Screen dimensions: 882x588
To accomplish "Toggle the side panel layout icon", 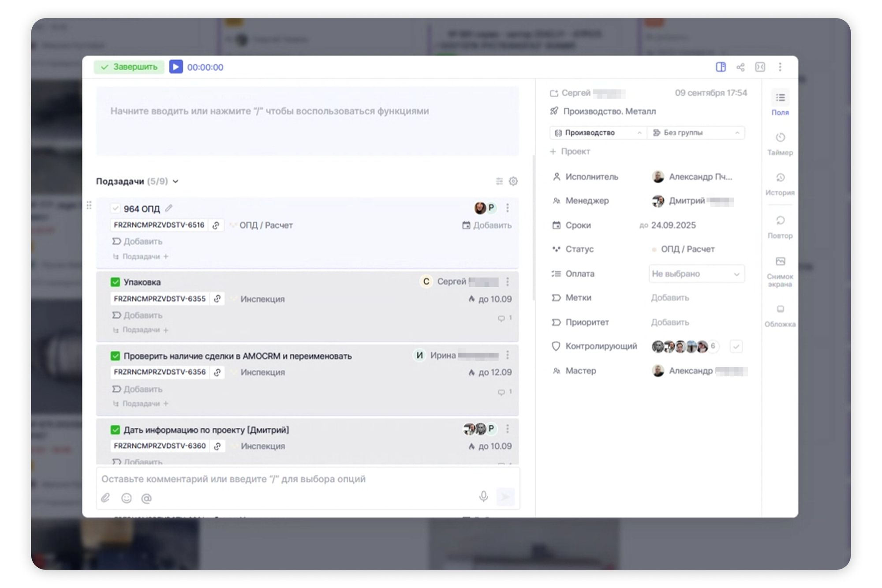I will (721, 67).
